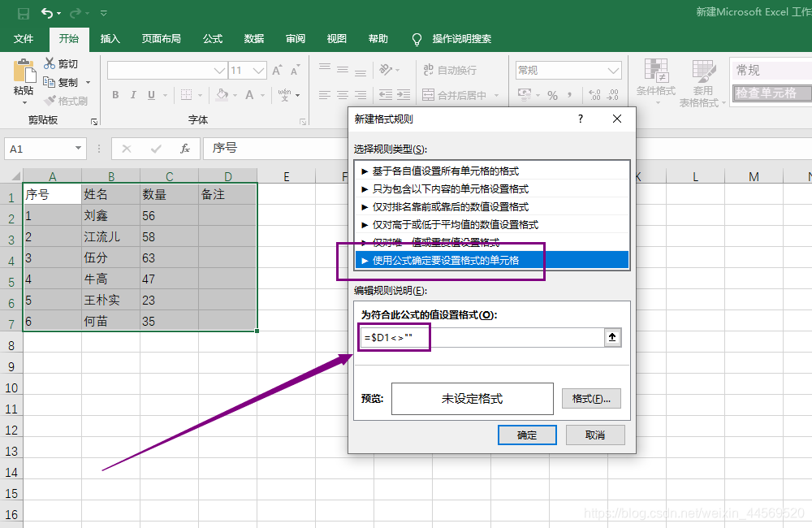Open the Name Box dropdown arrow
Viewport: 812px width, 528px height.
coord(78,149)
